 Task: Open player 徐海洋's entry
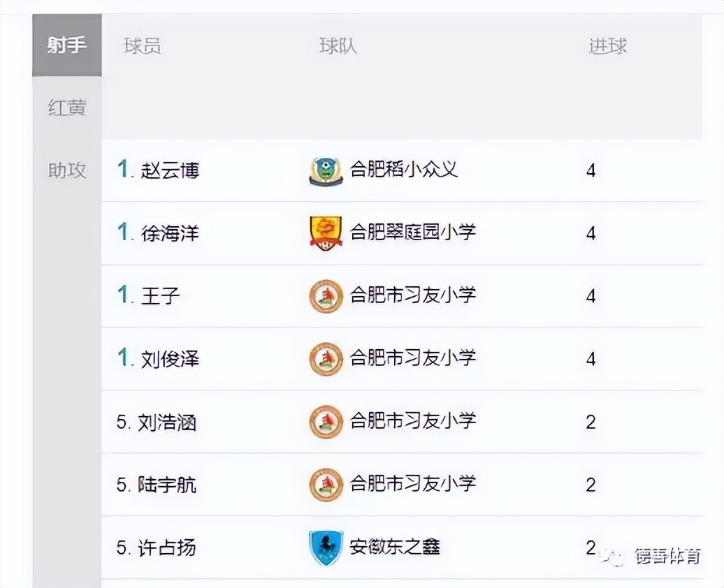click(x=171, y=233)
